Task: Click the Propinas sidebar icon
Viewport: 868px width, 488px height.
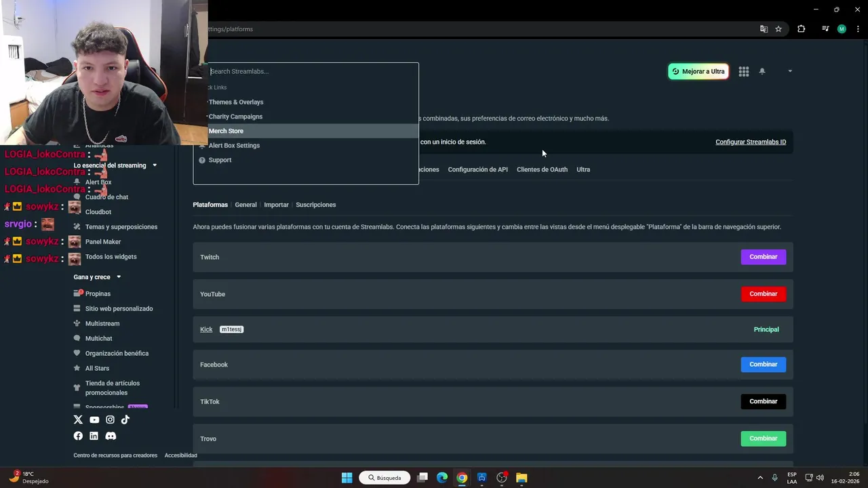Action: (x=77, y=293)
